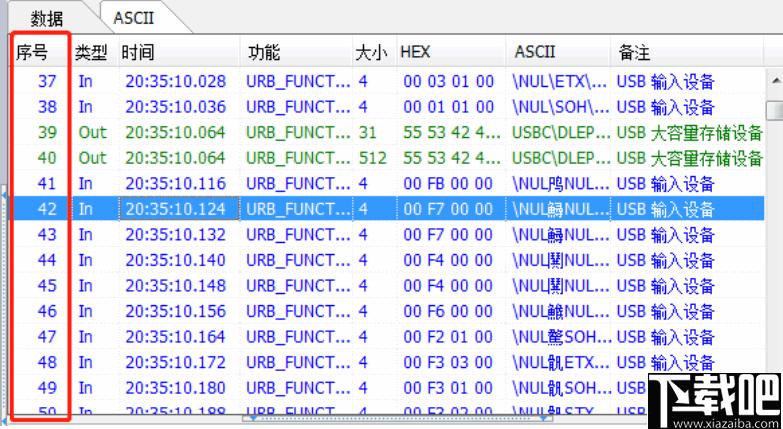
Task: Click HEX value 00 F3 03 00
Action: coord(448,362)
